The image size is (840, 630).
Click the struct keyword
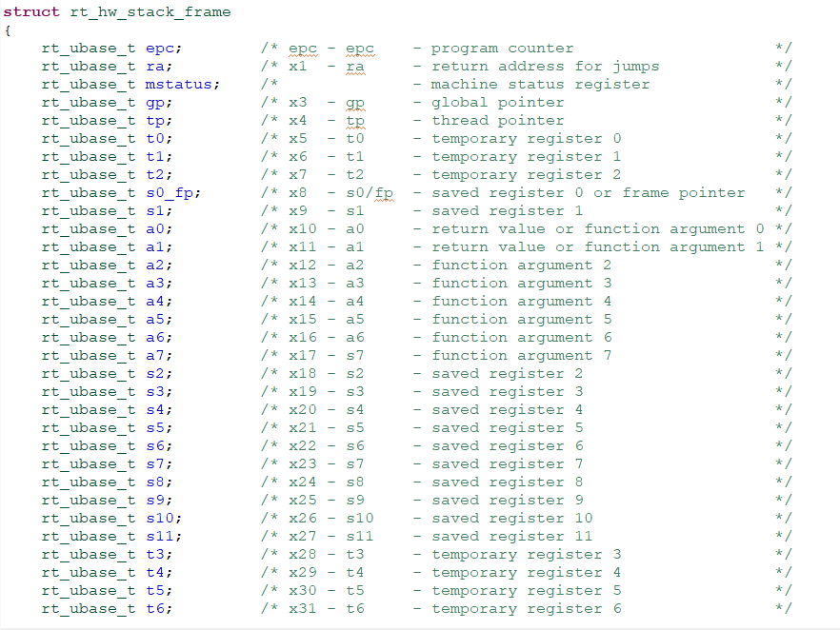[31, 11]
